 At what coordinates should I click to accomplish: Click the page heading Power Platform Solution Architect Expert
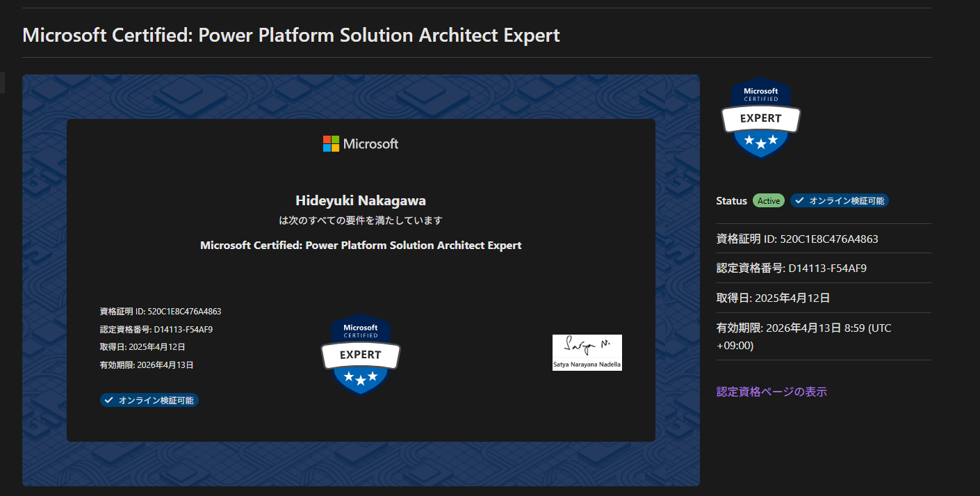coord(291,35)
